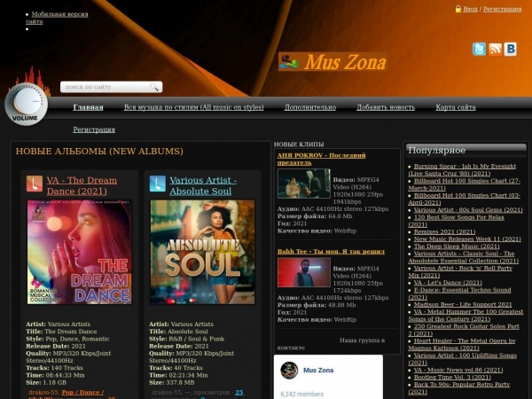This screenshot has width=532, height=399.
Task: Click the Bahh Tee video thumbnail
Action: [x=303, y=272]
